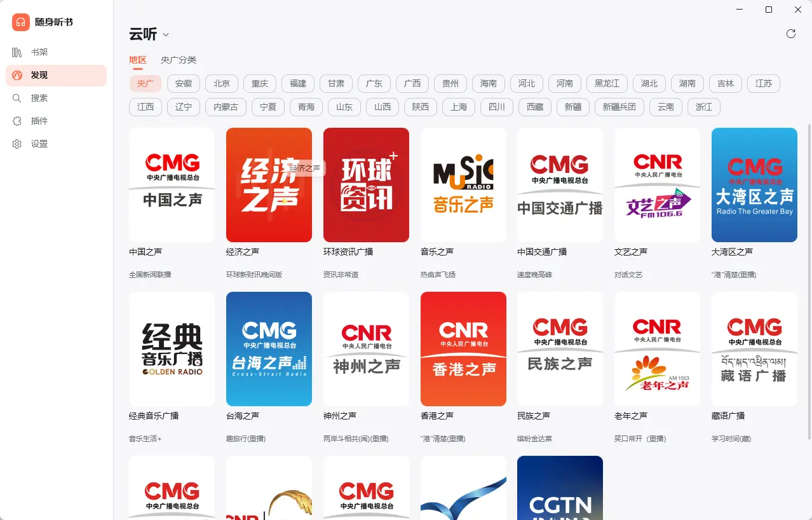Click the 热曲声飞扬 program subtitle
This screenshot has width=812, height=520.
pyautogui.click(x=438, y=275)
